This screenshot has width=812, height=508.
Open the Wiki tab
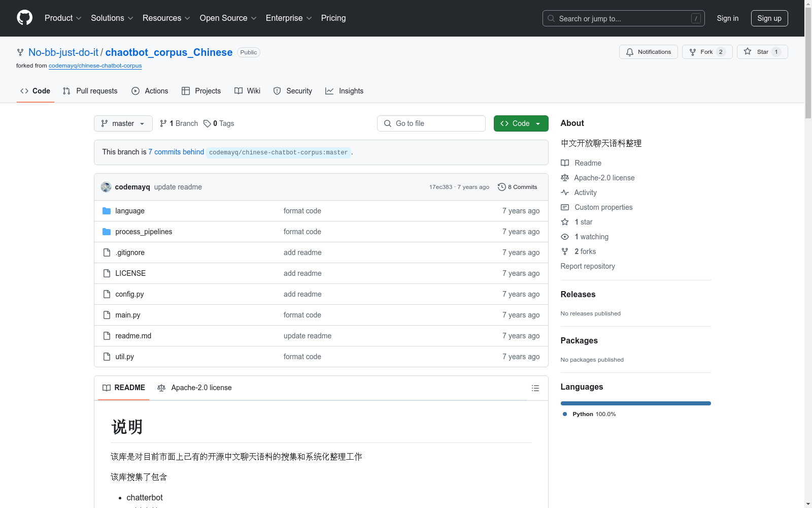pos(247,91)
